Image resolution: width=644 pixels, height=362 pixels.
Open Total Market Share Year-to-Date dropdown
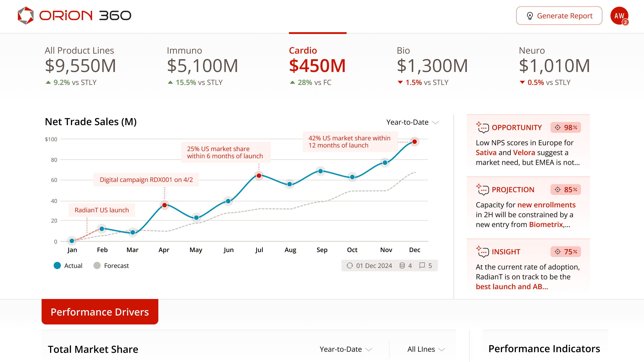(346, 349)
